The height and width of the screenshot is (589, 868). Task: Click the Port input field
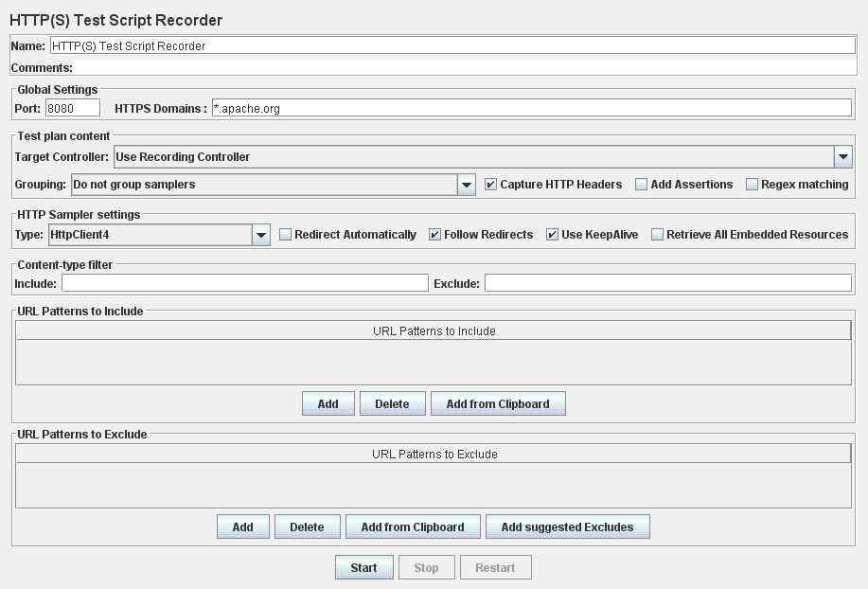[x=72, y=109]
